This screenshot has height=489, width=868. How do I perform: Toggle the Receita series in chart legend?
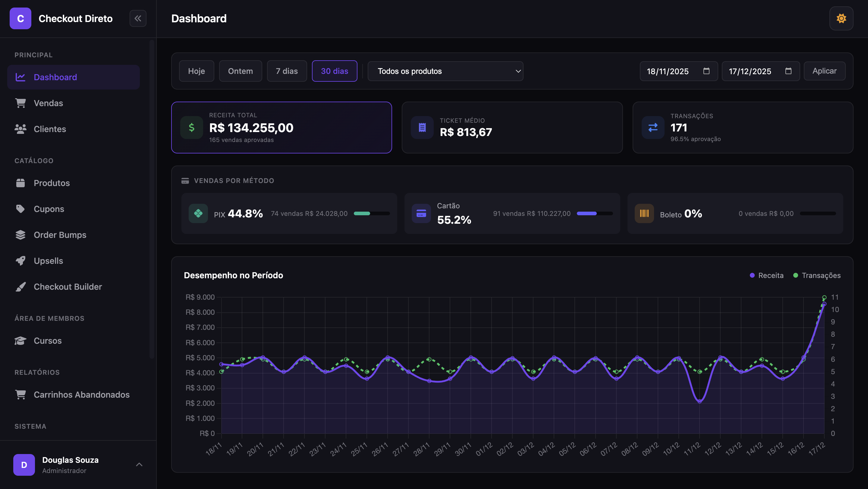tap(767, 275)
